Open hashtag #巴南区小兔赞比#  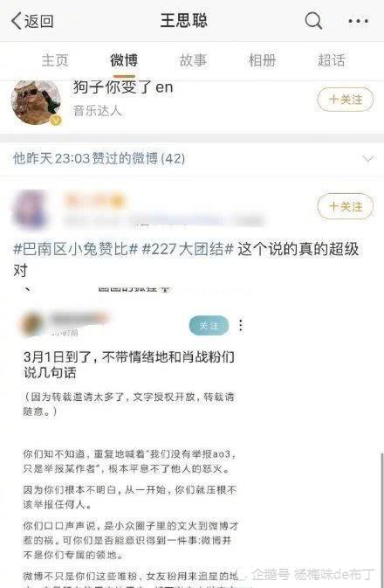pyautogui.click(x=76, y=249)
